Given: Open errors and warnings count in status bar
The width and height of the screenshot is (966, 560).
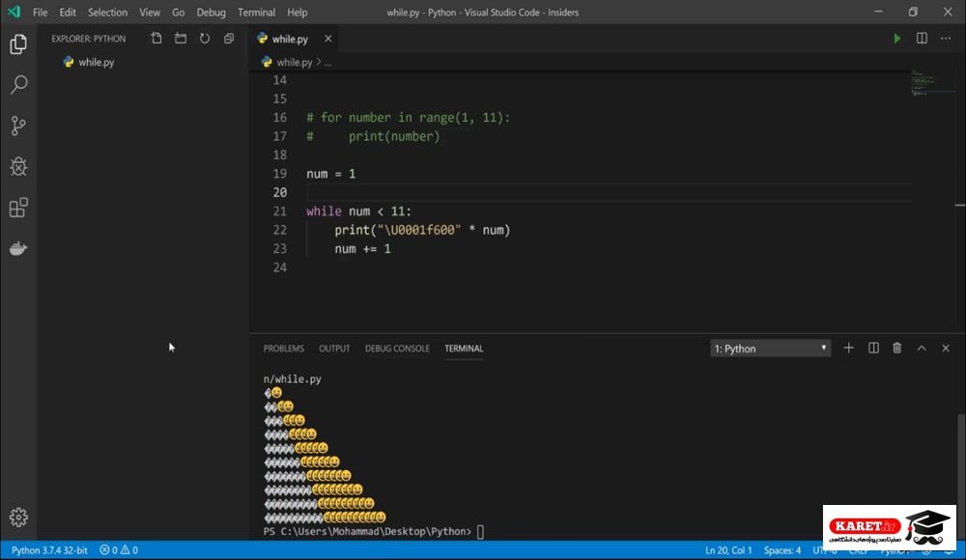Looking at the screenshot, I should 119,550.
